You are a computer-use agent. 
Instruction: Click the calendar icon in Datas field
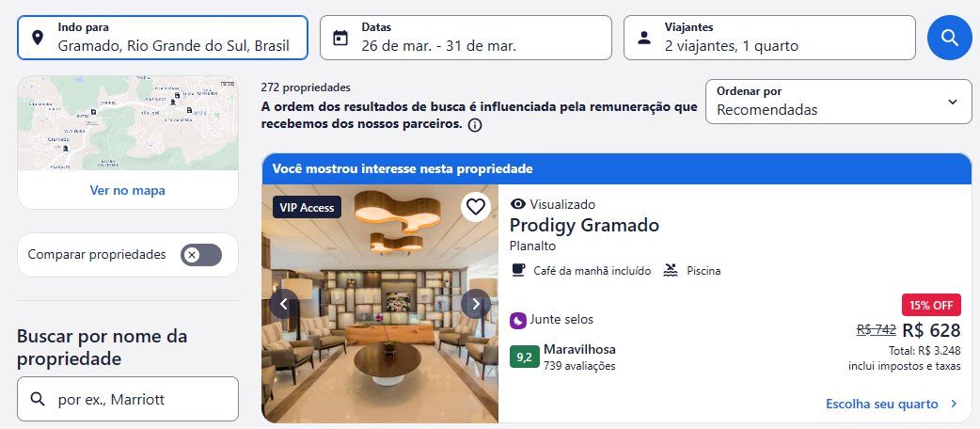pos(340,38)
